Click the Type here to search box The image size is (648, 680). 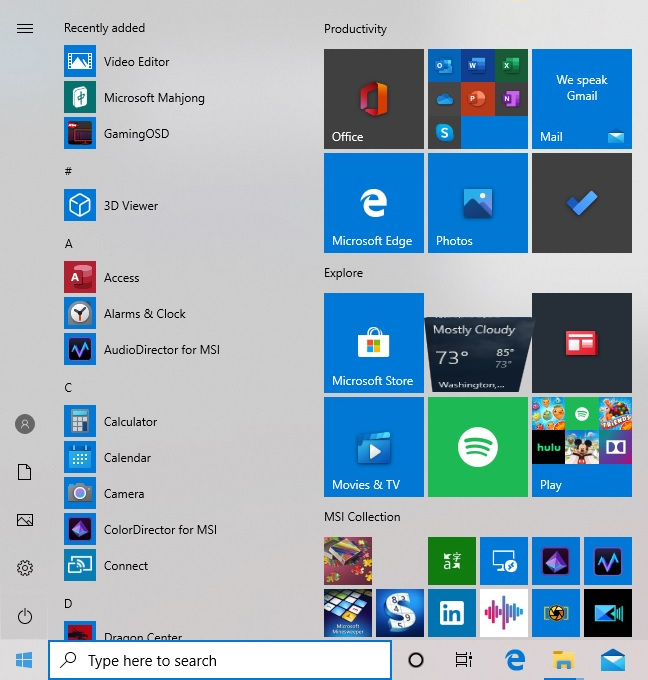(220, 660)
